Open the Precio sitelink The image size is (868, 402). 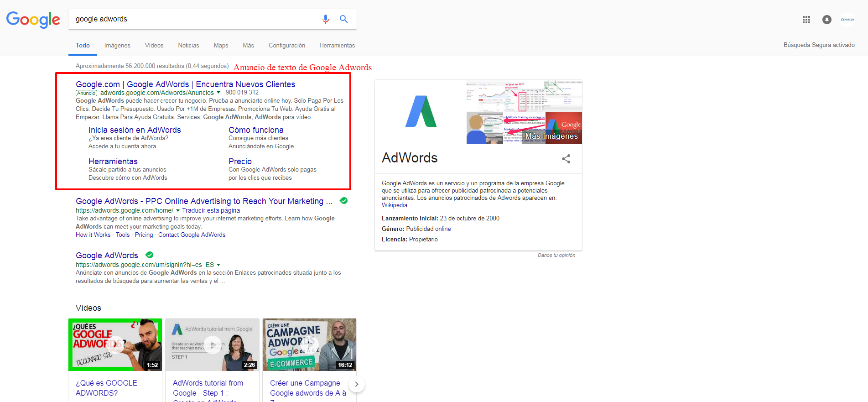tap(240, 162)
